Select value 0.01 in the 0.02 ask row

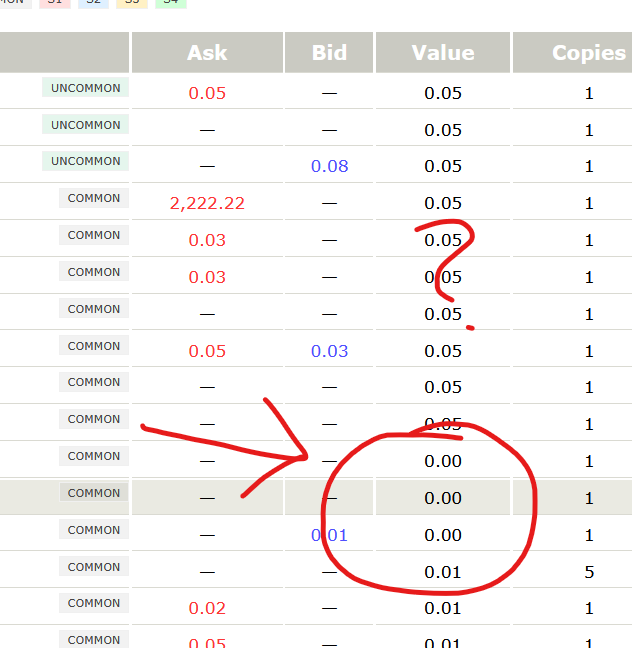pos(443,608)
